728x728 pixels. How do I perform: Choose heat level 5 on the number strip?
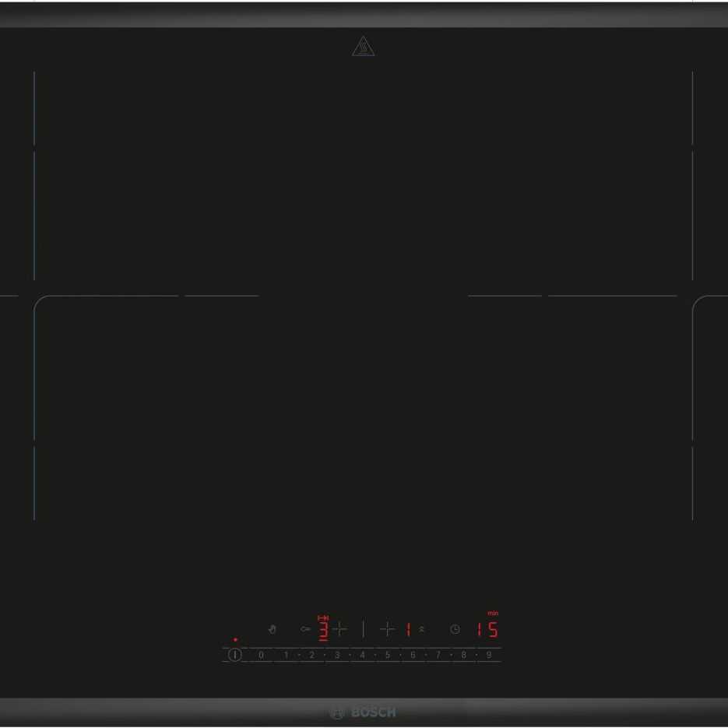click(387, 656)
